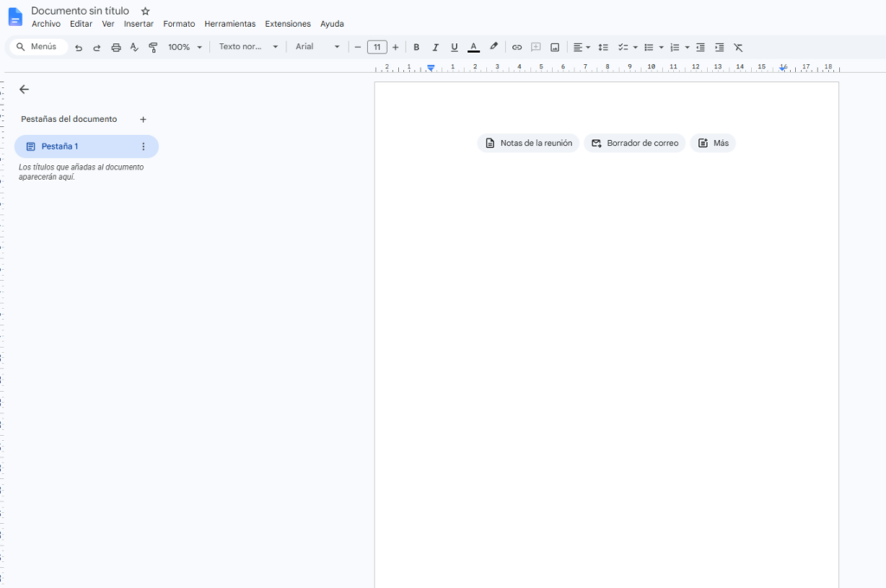Star the document with the star icon
Viewport: 886px width, 588px height.
[x=145, y=10]
